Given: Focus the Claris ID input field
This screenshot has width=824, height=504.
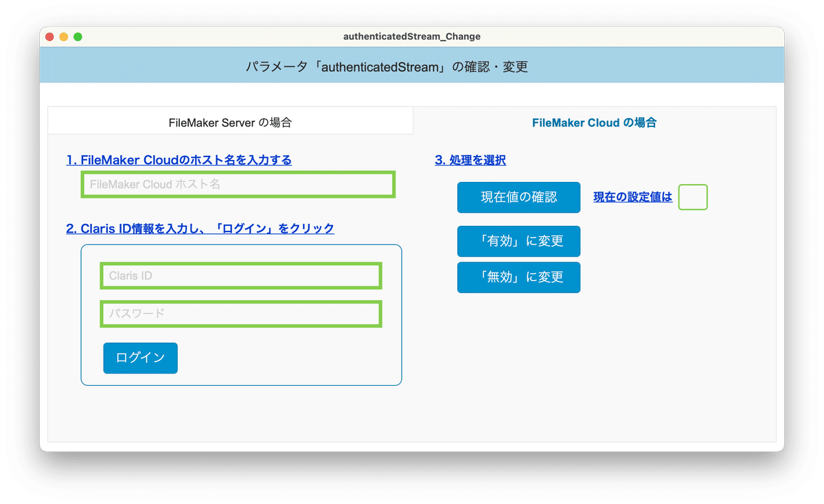Looking at the screenshot, I should tap(241, 276).
